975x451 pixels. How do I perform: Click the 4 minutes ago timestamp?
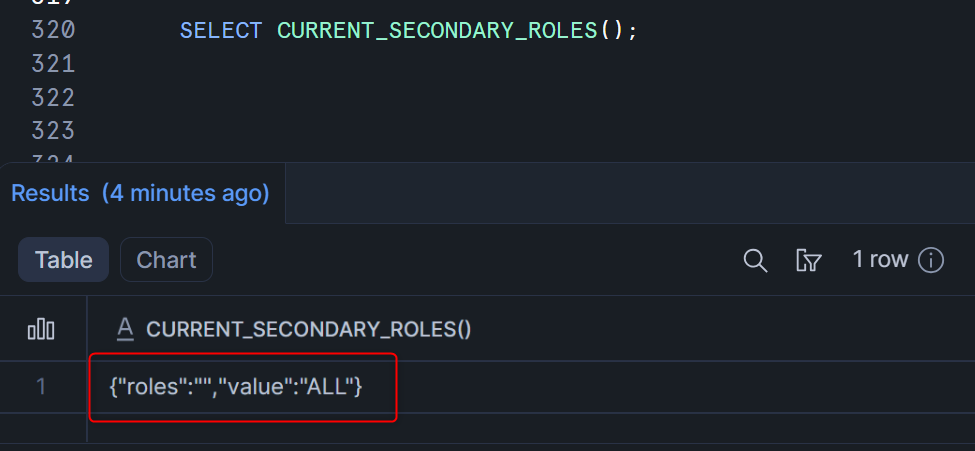pos(186,193)
